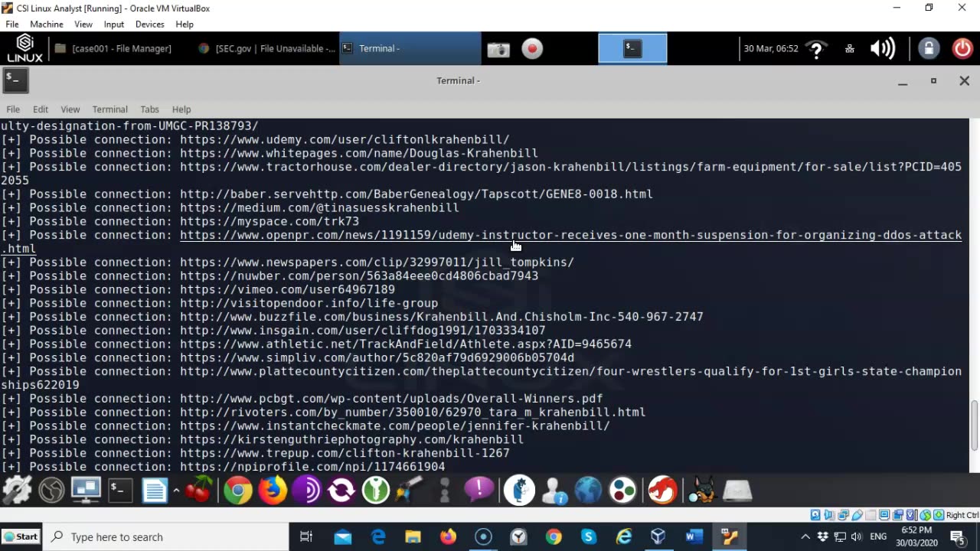The image size is (980, 551).
Task: Launch Firefox from the dock
Action: tap(273, 490)
